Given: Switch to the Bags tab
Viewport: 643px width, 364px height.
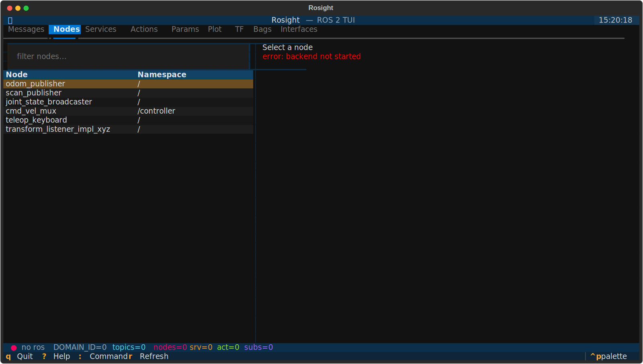Looking at the screenshot, I should [x=262, y=29].
